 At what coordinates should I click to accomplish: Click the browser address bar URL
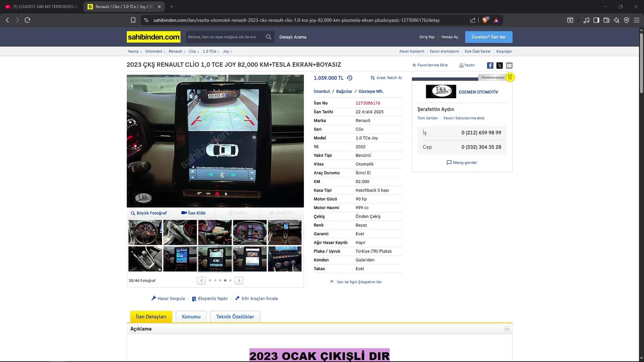pyautogui.click(x=296, y=20)
